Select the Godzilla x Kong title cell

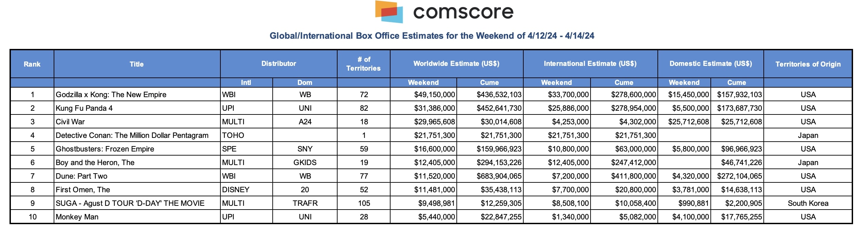click(x=111, y=95)
